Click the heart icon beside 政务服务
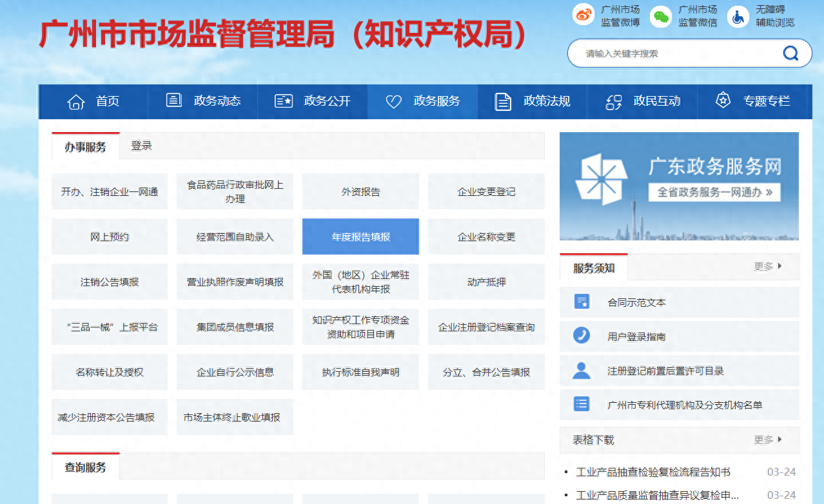Image resolution: width=824 pixels, height=504 pixels. [393, 101]
